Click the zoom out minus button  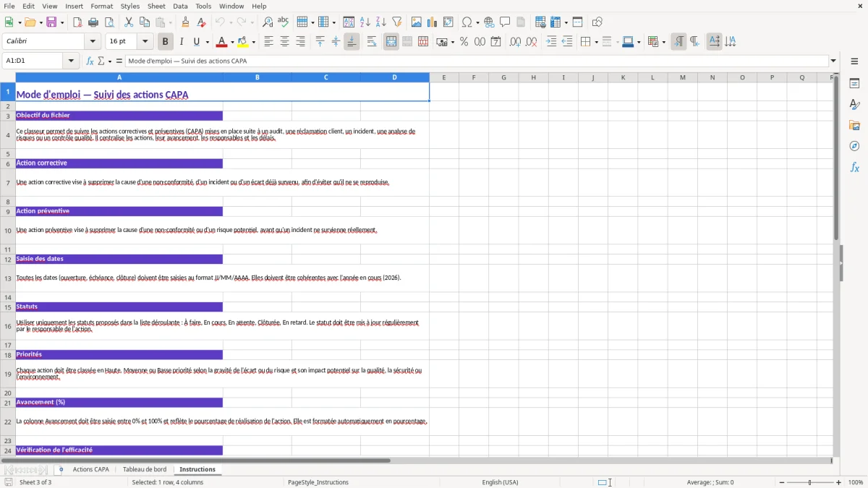point(782,482)
